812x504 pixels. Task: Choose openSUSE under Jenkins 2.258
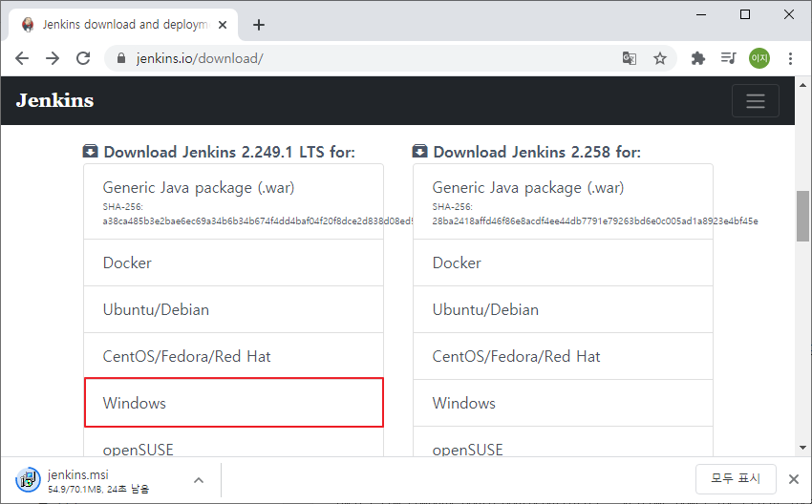click(x=563, y=442)
